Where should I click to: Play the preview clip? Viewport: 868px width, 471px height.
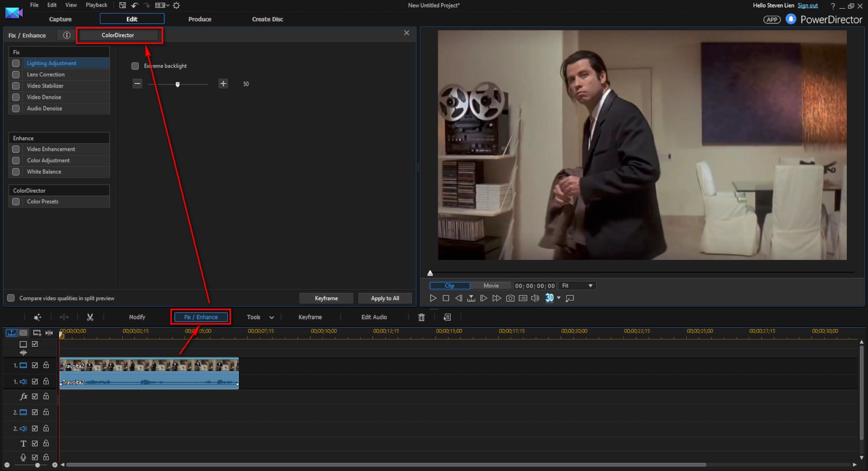click(x=433, y=298)
